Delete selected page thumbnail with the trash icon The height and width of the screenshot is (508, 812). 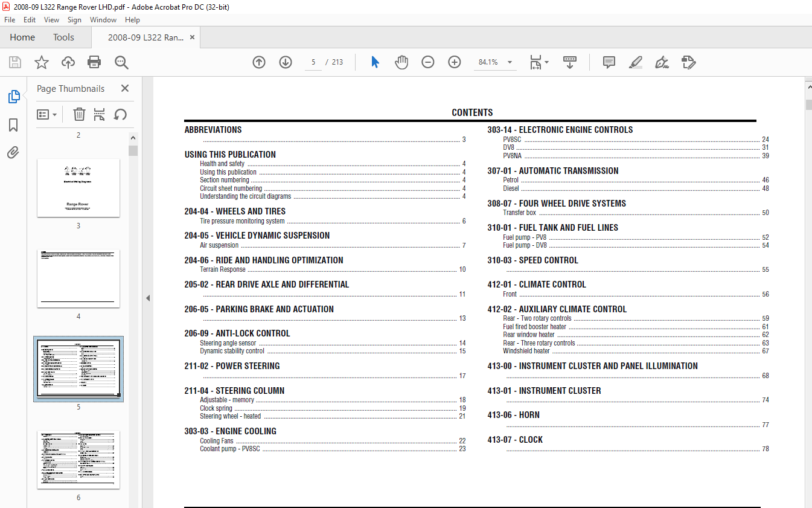click(x=79, y=114)
